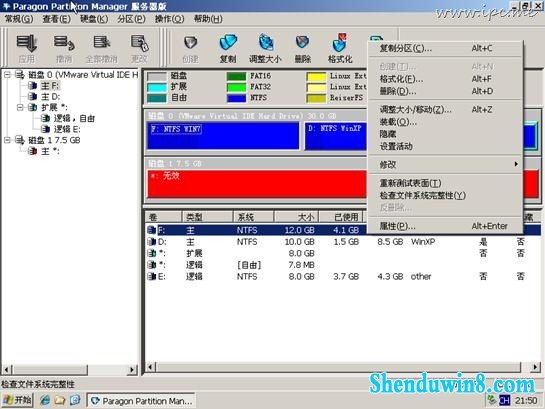
Task: Choose 设置活动 from the context menu
Action: 445,146
